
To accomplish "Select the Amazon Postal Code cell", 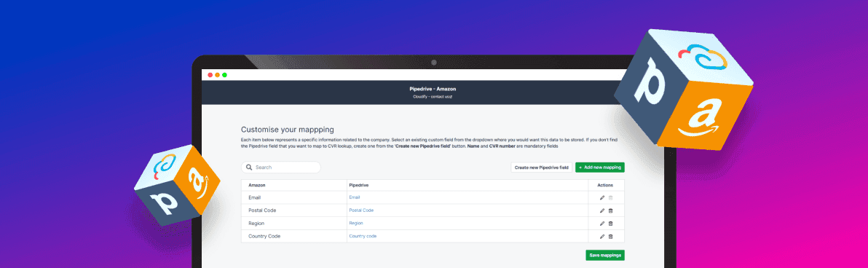I will (x=294, y=210).
